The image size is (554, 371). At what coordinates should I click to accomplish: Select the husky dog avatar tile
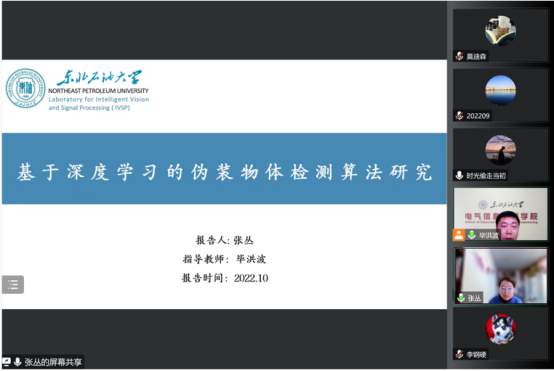click(x=500, y=329)
